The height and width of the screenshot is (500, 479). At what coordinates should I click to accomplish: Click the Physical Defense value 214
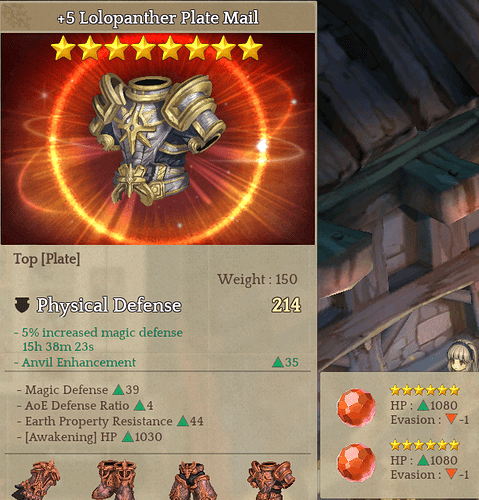point(286,305)
